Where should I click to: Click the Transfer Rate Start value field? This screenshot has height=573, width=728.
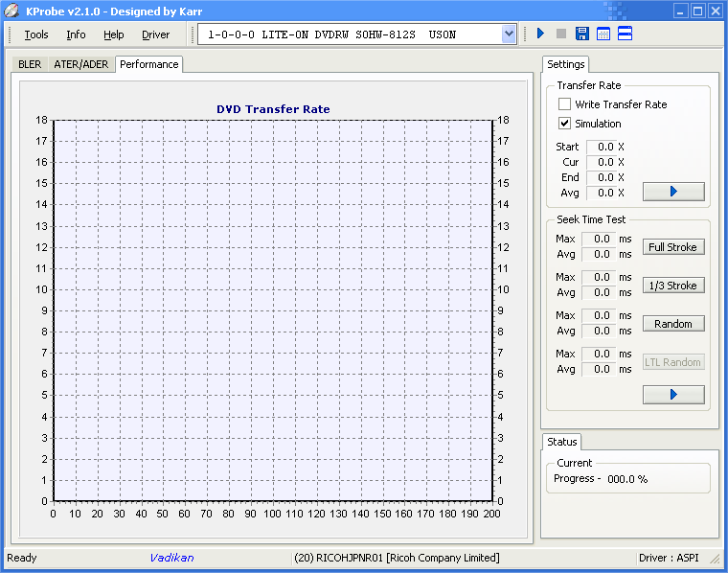click(601, 147)
